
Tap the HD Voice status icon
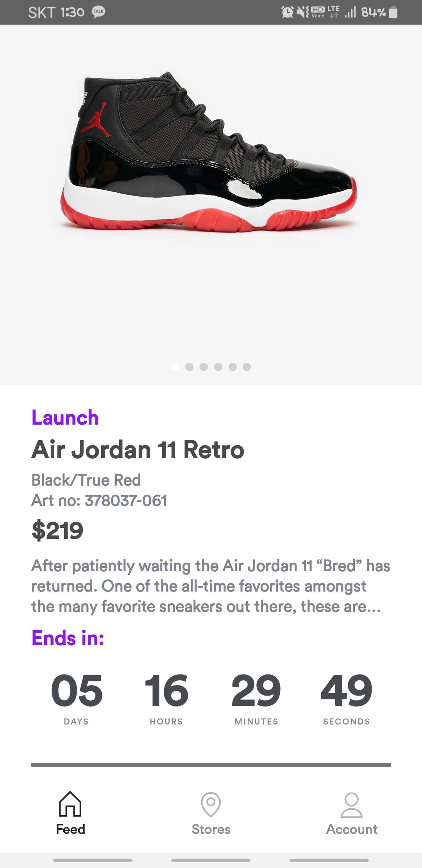pos(318,12)
